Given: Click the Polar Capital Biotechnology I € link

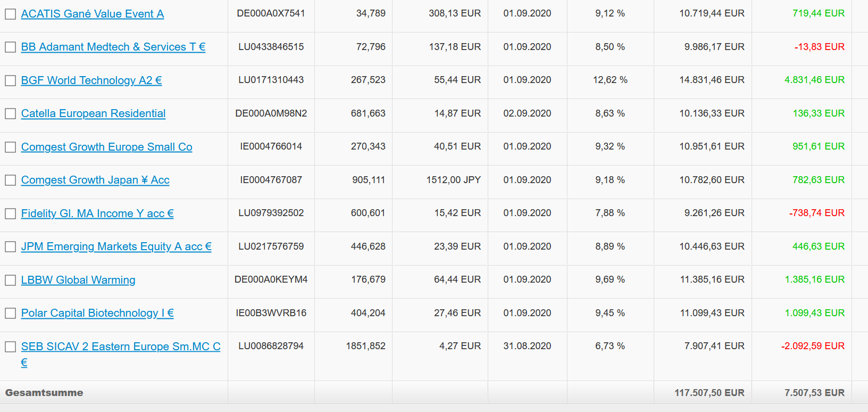Looking at the screenshot, I should pos(97,313).
